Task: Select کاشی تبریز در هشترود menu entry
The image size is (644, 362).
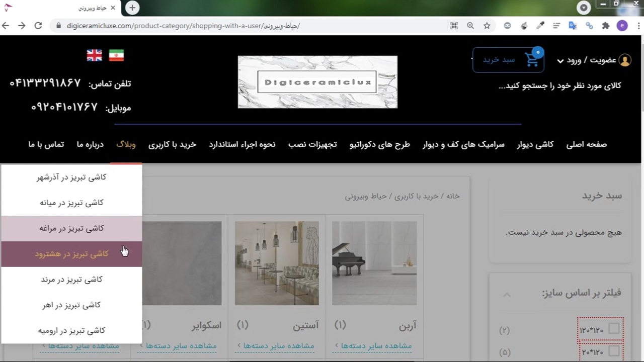Action: (71, 254)
